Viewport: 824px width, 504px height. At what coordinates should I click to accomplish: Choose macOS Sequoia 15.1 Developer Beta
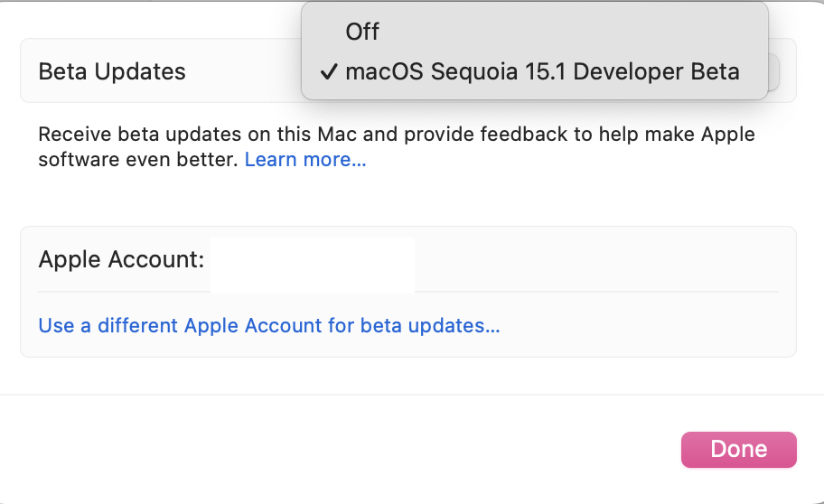pos(542,71)
